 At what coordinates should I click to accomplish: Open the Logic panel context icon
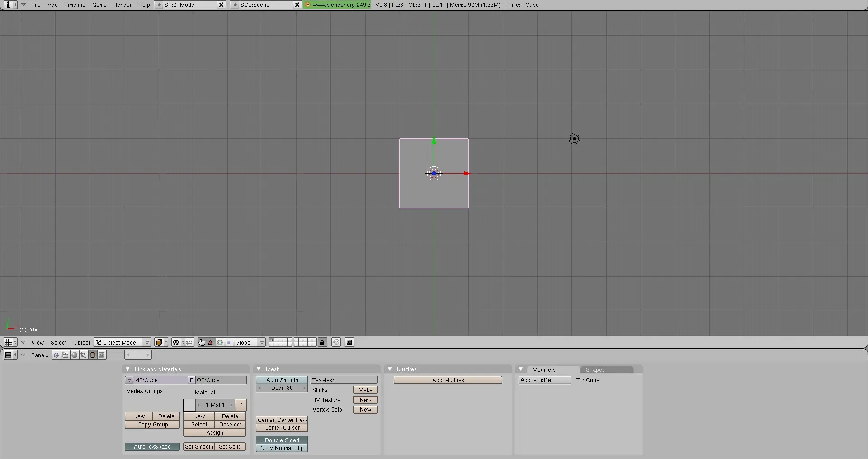pyautogui.click(x=56, y=355)
